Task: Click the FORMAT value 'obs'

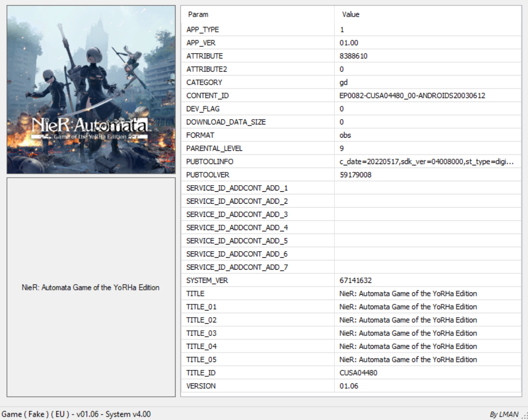Action: pyautogui.click(x=345, y=135)
